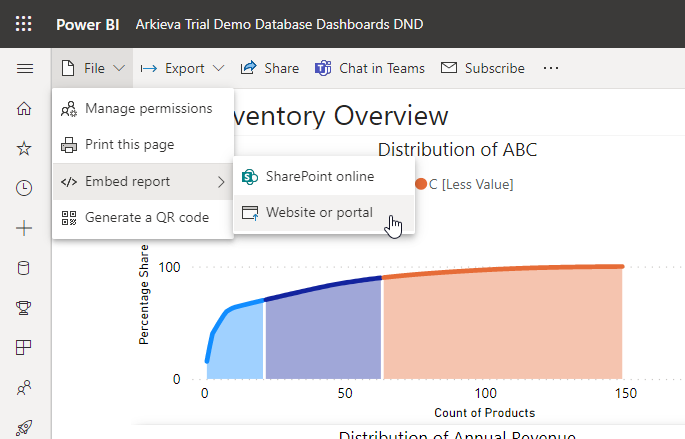Open Recent clock icon in the sidebar
This screenshot has width=685, height=439.
click(x=24, y=188)
